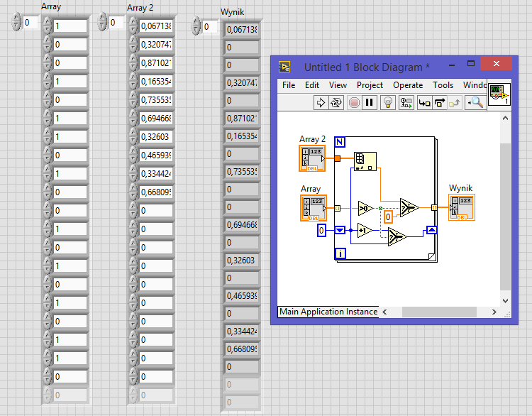
Task: Click the diagram's scroll down arrow
Action: pos(505,301)
